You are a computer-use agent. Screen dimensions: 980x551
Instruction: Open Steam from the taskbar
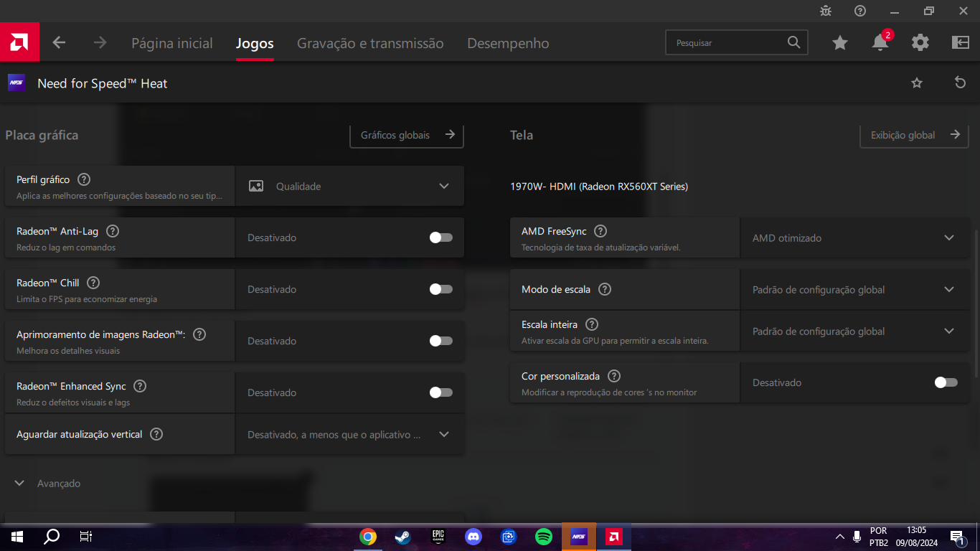tap(403, 537)
